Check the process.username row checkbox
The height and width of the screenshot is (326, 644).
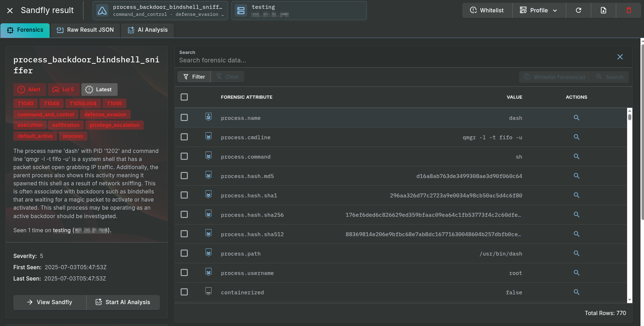pos(184,272)
